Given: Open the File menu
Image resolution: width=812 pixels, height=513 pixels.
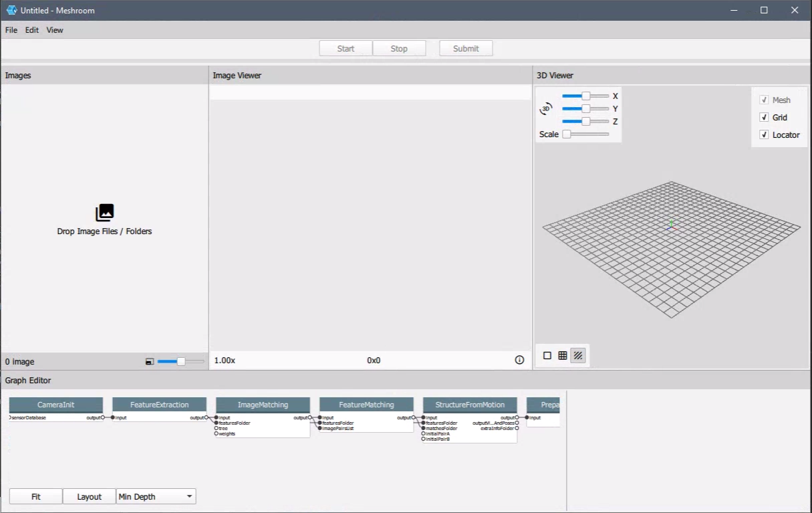Looking at the screenshot, I should (11, 30).
